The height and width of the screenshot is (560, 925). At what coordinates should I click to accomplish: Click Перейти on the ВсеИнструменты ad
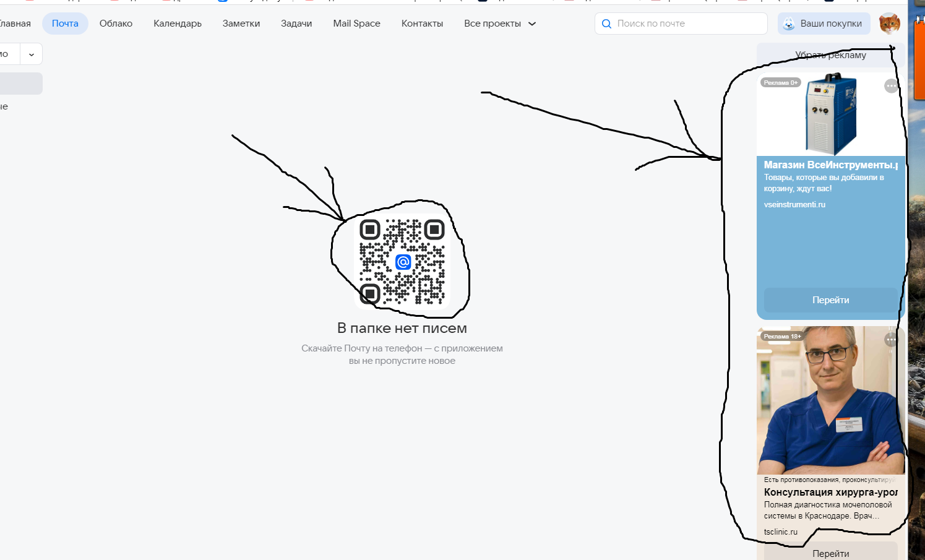point(831,299)
